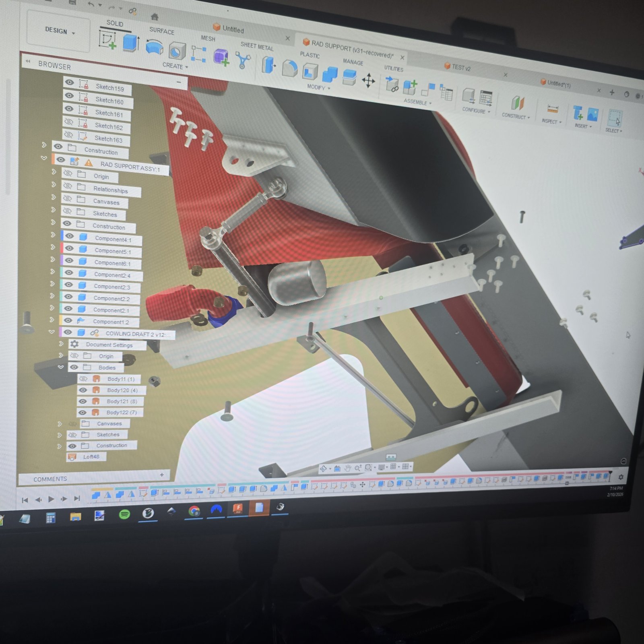The image size is (644, 644).
Task: Select the Hole tool
Action: [x=177, y=51]
